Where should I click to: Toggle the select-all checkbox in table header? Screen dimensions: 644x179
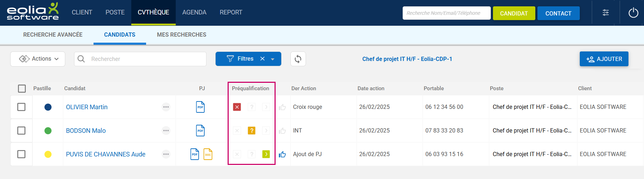tap(22, 88)
